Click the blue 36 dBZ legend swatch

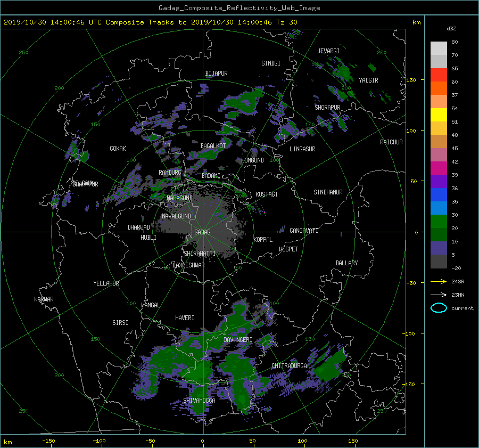[x=439, y=194]
